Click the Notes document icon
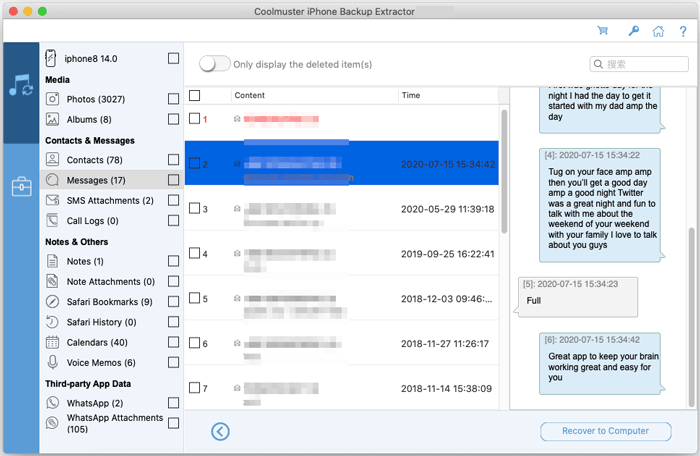 (52, 261)
